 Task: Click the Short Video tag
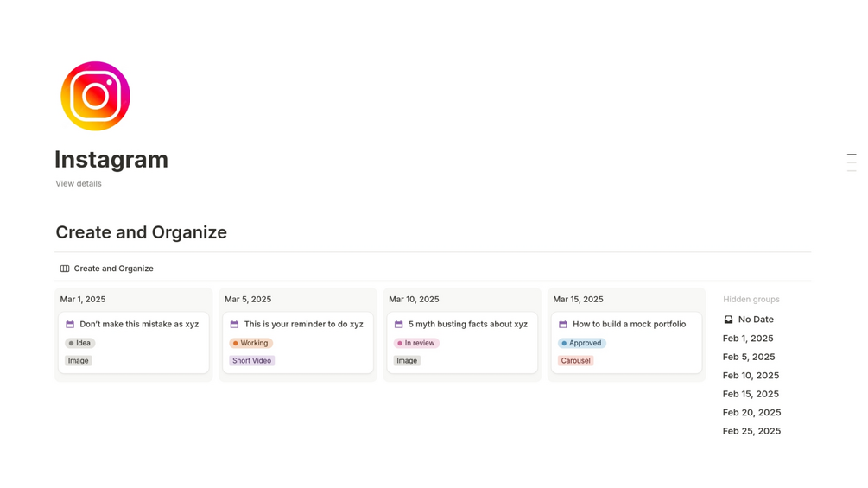[x=251, y=361]
